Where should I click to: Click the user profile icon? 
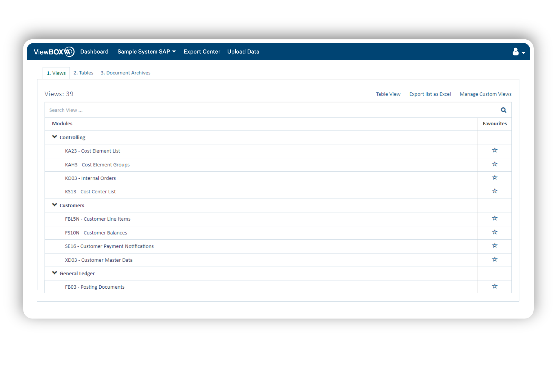[x=516, y=51]
